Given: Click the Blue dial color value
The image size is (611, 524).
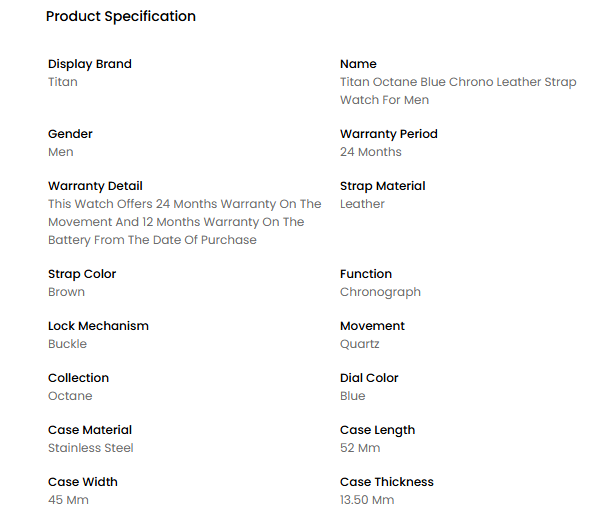Looking at the screenshot, I should point(353,396).
